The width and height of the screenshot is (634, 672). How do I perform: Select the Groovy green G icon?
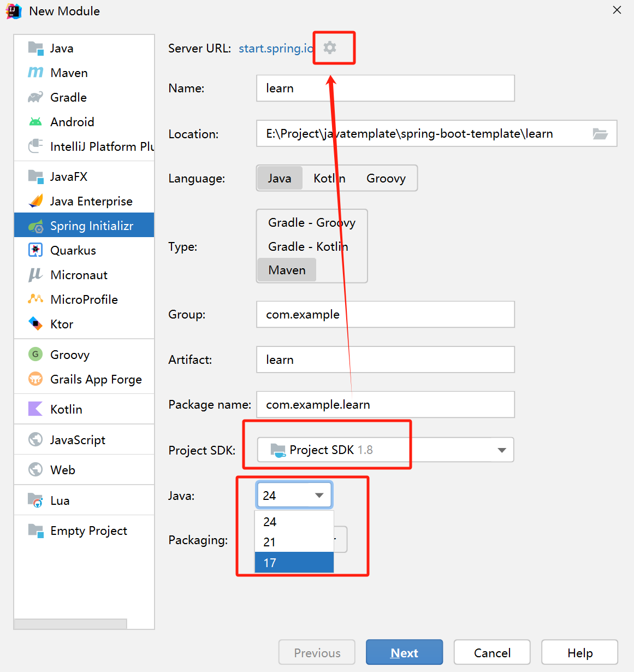[35, 354]
